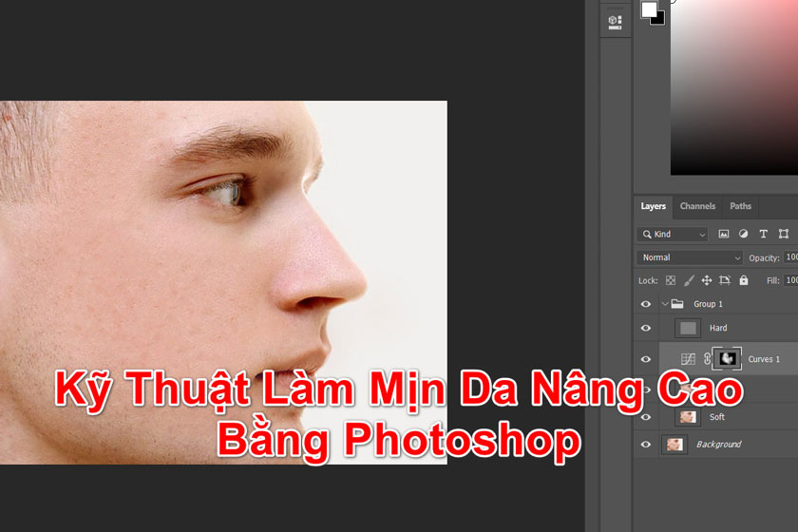Select the layer named Curves 1
Image resolution: width=798 pixels, height=532 pixels.
tap(764, 359)
